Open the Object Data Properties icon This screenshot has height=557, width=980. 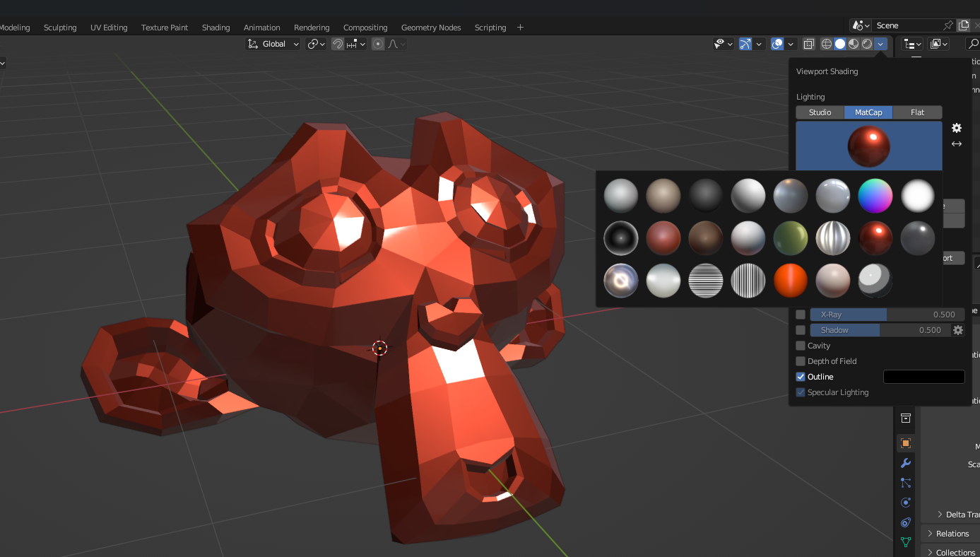[906, 541]
